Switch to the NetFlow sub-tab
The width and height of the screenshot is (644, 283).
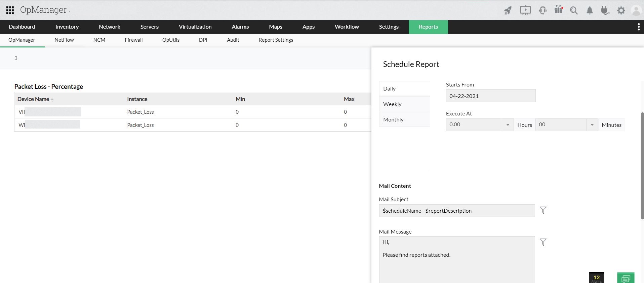64,40
